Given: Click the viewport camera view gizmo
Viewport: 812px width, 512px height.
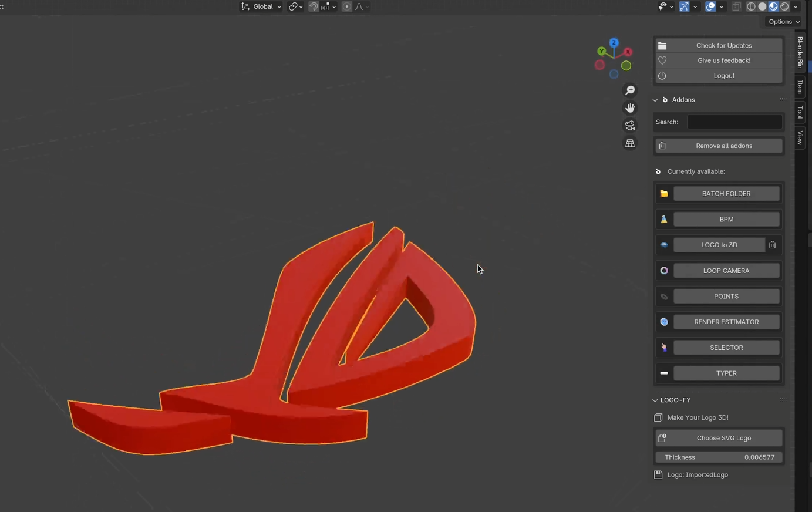Looking at the screenshot, I should point(629,125).
